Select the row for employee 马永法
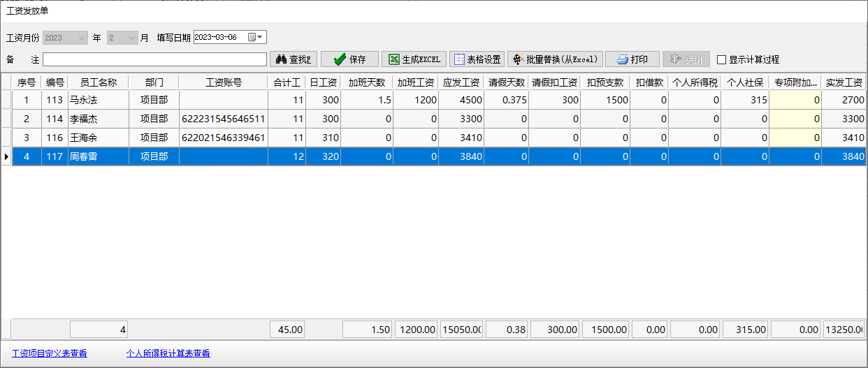The width and height of the screenshot is (868, 368). (98, 101)
